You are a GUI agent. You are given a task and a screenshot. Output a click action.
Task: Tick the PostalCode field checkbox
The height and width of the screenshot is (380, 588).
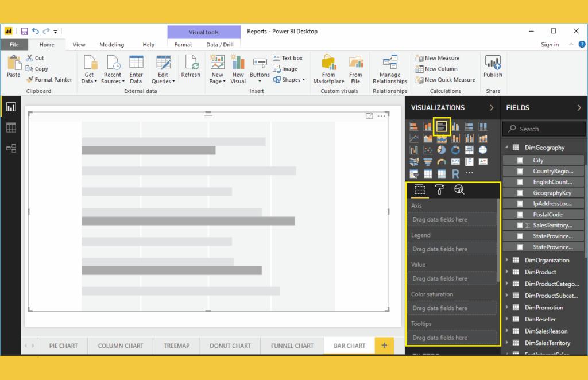point(520,215)
